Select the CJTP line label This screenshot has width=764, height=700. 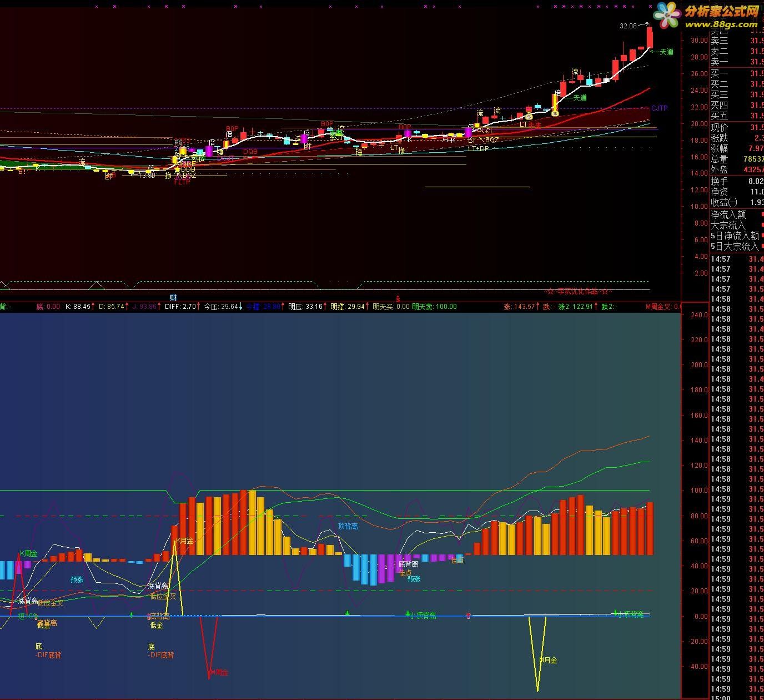(x=659, y=108)
